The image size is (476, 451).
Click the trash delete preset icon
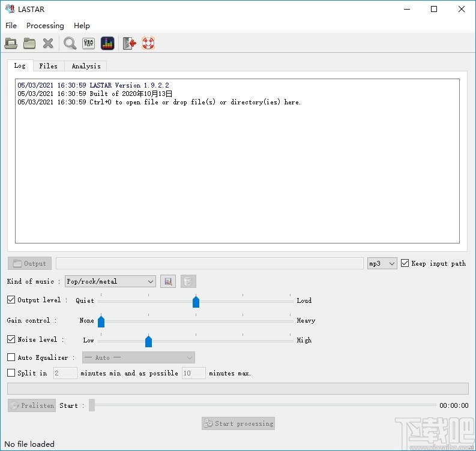tap(188, 281)
